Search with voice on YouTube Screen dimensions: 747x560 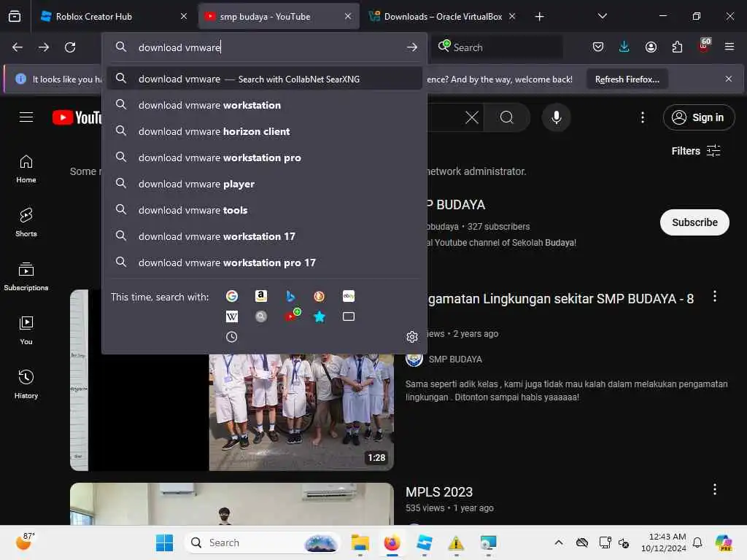click(x=556, y=117)
